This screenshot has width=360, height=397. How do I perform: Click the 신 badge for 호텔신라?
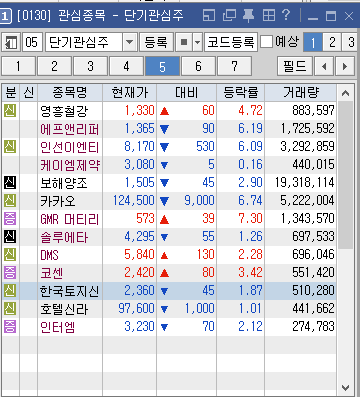[x=10, y=308]
